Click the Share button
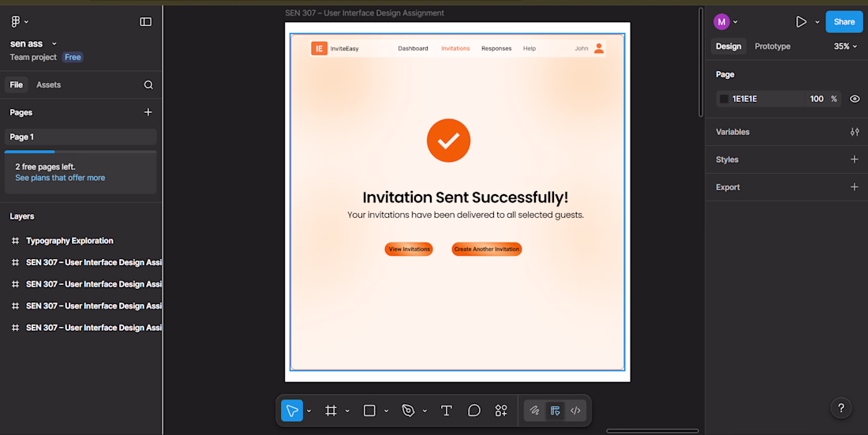This screenshot has height=435, width=868. pyautogui.click(x=844, y=21)
